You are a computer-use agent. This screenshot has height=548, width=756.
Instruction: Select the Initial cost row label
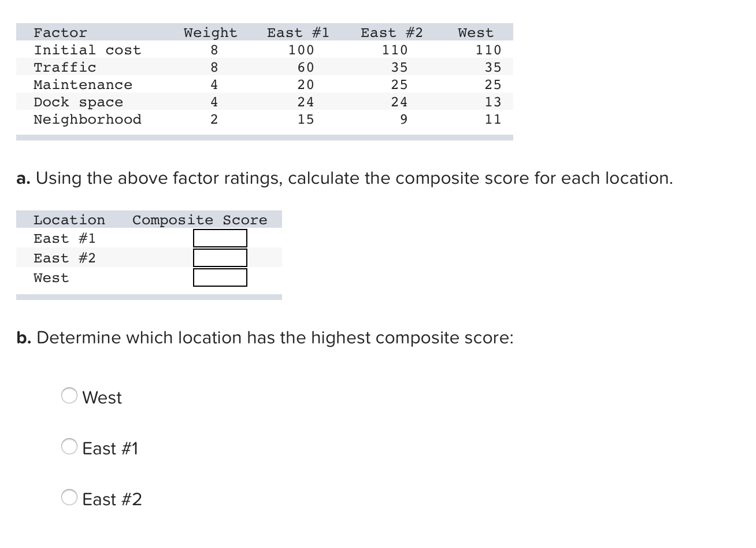[x=87, y=50]
